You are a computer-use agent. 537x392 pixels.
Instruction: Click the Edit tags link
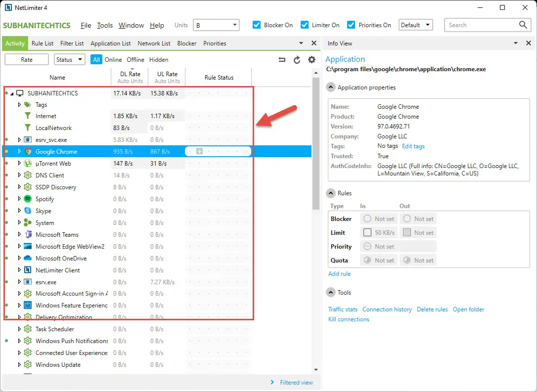413,146
